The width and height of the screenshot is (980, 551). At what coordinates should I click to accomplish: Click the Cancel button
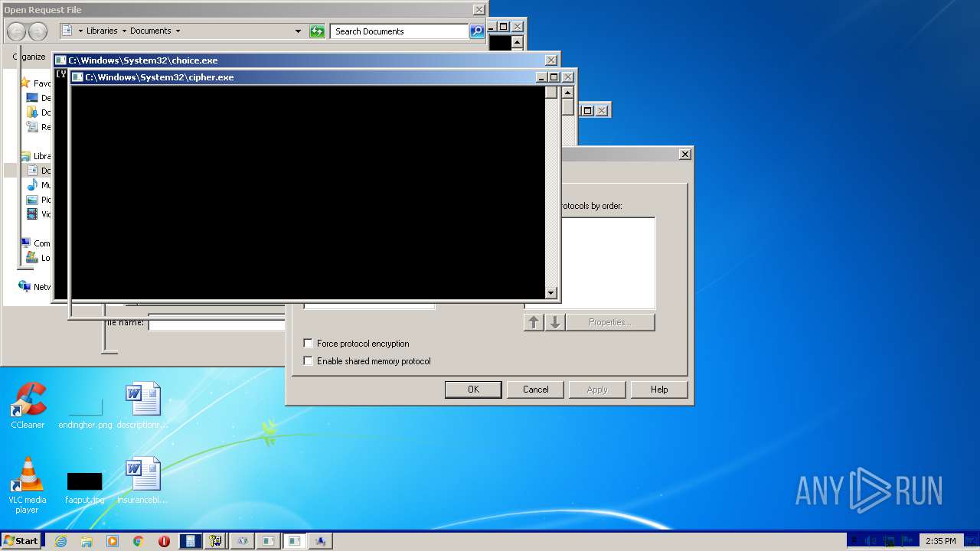[535, 390]
